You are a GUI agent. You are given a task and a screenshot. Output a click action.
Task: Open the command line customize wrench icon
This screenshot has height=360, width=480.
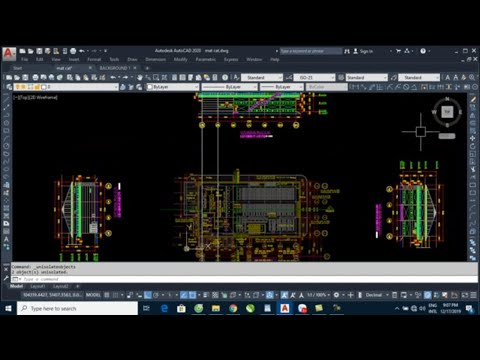tap(6, 278)
